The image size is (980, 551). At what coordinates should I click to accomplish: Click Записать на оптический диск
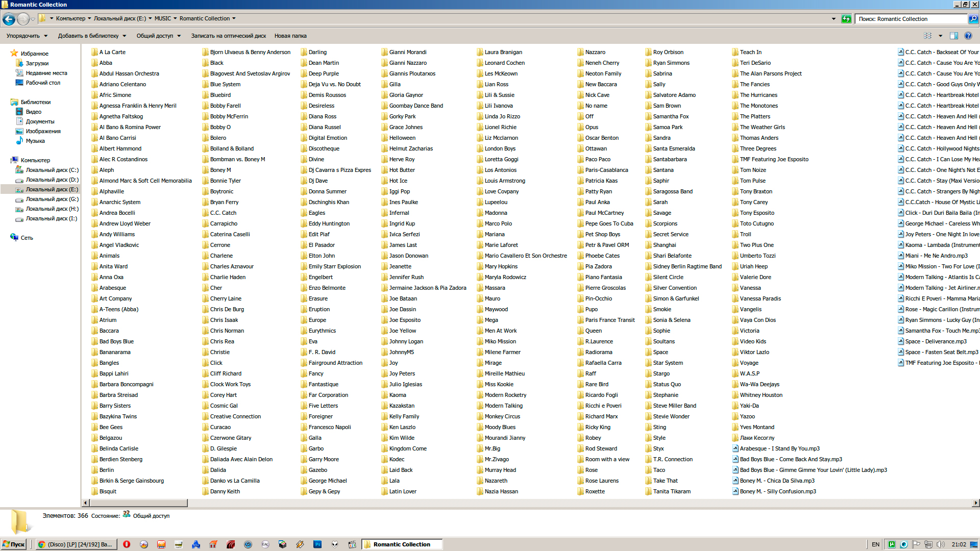tap(228, 36)
